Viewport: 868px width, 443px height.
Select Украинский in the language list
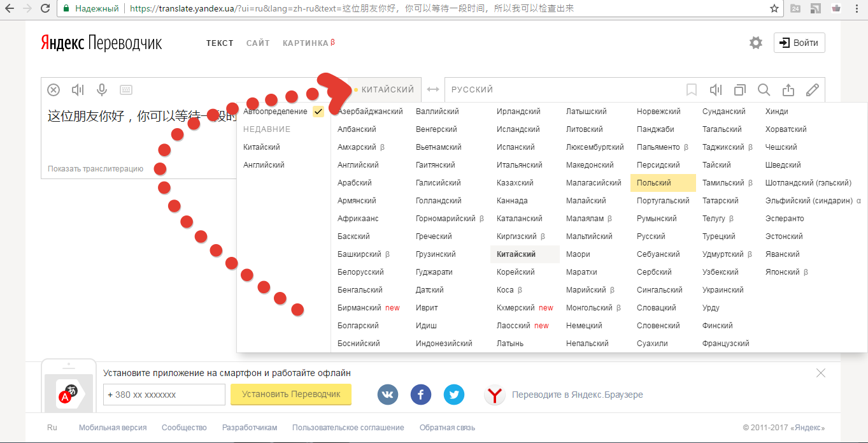723,290
